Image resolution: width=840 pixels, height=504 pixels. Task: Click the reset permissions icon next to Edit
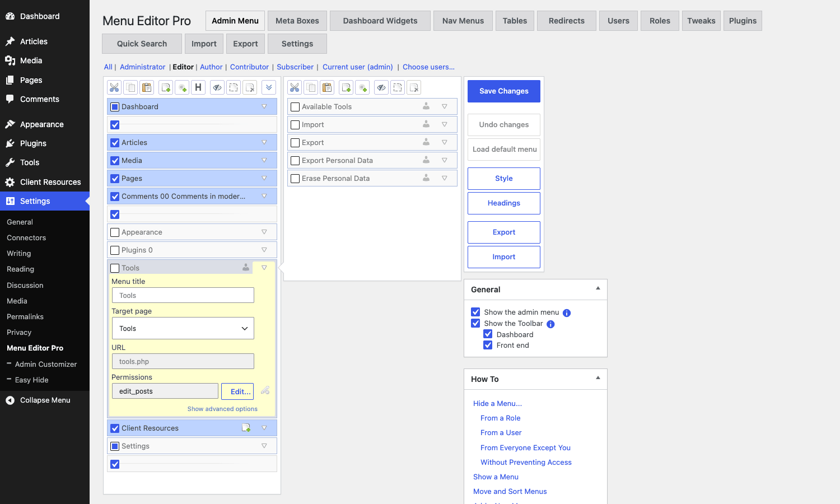(x=265, y=390)
